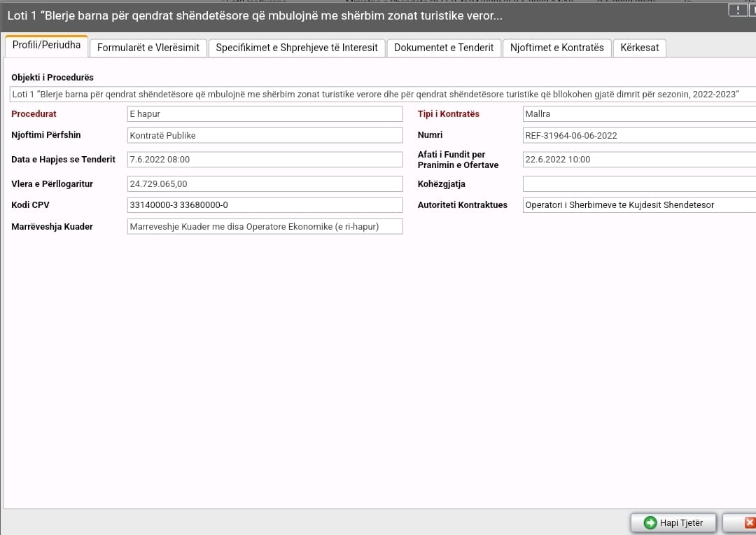
Task: Open the Kërkesat tab
Action: pos(639,48)
